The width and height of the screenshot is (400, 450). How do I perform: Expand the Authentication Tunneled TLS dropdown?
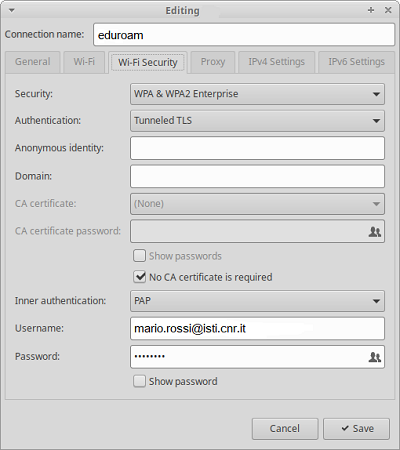(x=257, y=121)
